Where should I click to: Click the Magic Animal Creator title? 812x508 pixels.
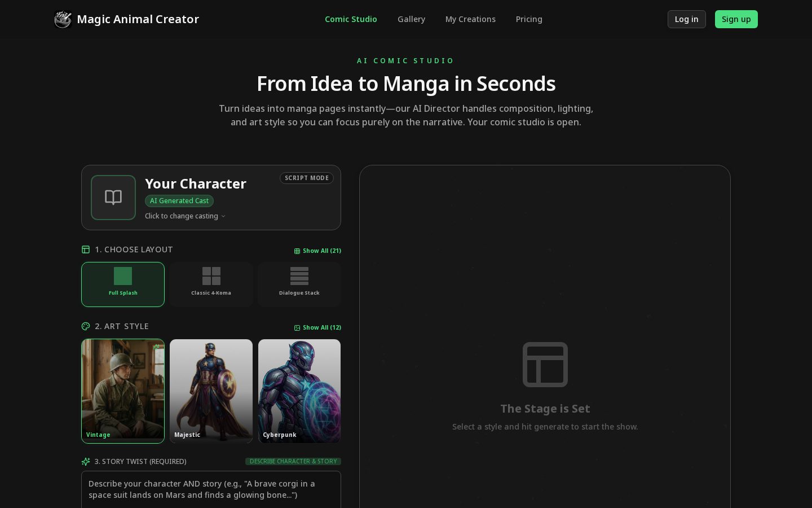(x=138, y=19)
